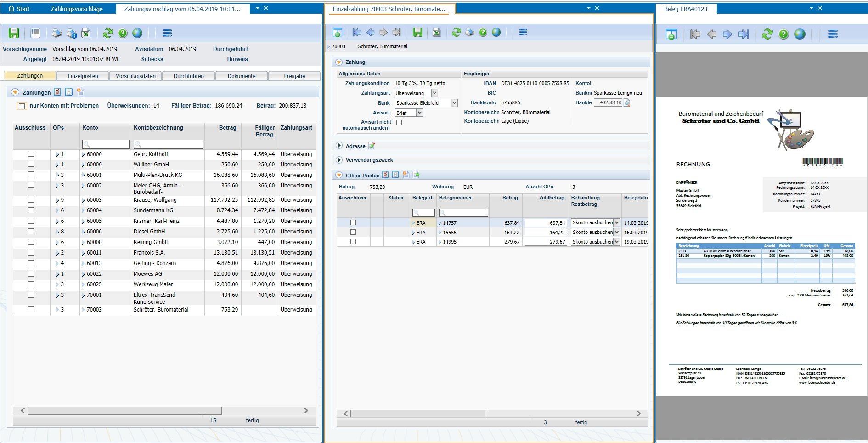Click the refresh icon in the Beleg toolbar

[x=767, y=34]
